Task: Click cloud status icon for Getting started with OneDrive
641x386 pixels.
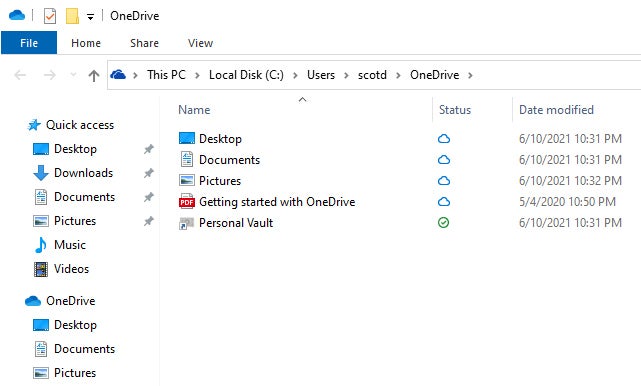Action: (x=444, y=202)
